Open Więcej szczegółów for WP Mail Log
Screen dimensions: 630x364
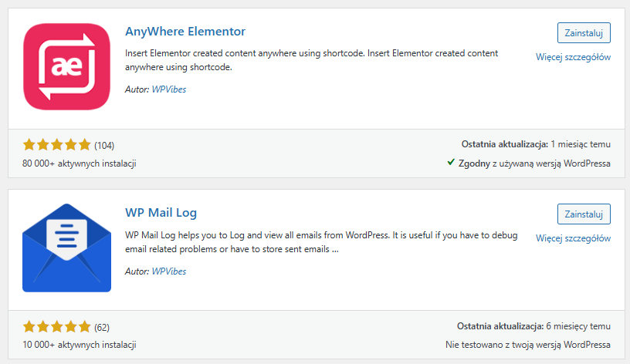click(x=574, y=238)
